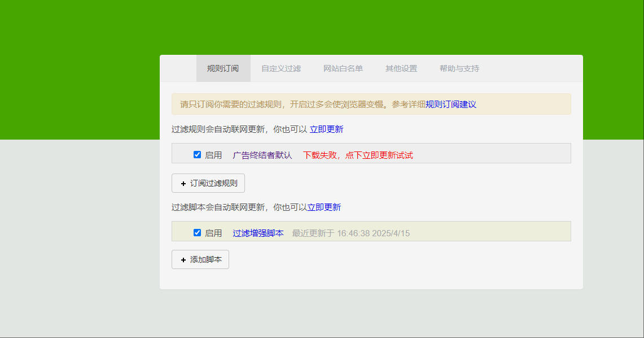The height and width of the screenshot is (338, 644).
Task: Click the yellow notice banner text
Action: click(302, 105)
